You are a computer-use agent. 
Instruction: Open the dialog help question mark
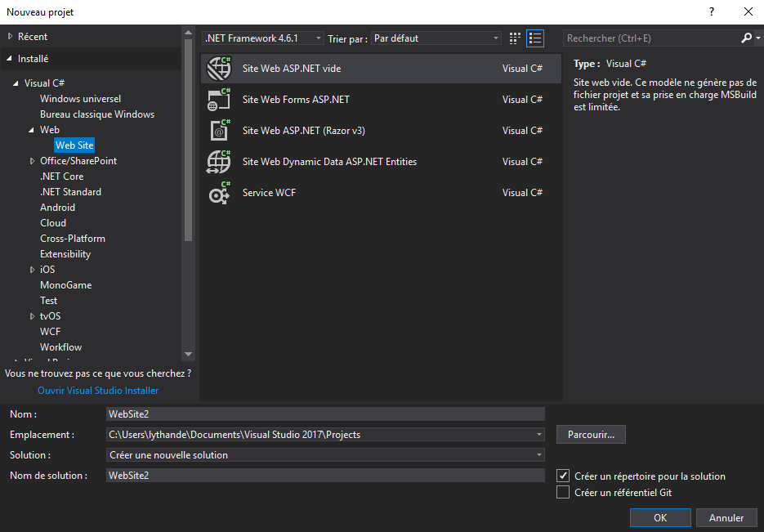711,11
